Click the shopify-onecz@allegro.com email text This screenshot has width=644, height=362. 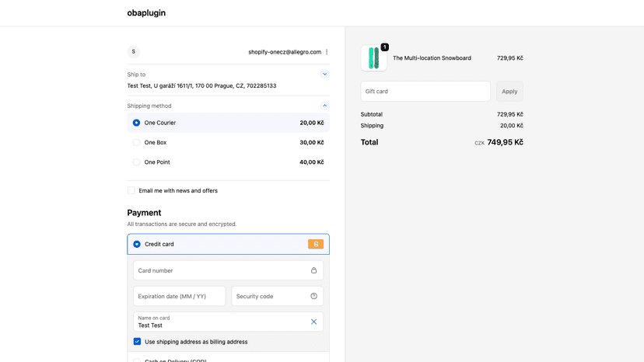[x=285, y=52]
